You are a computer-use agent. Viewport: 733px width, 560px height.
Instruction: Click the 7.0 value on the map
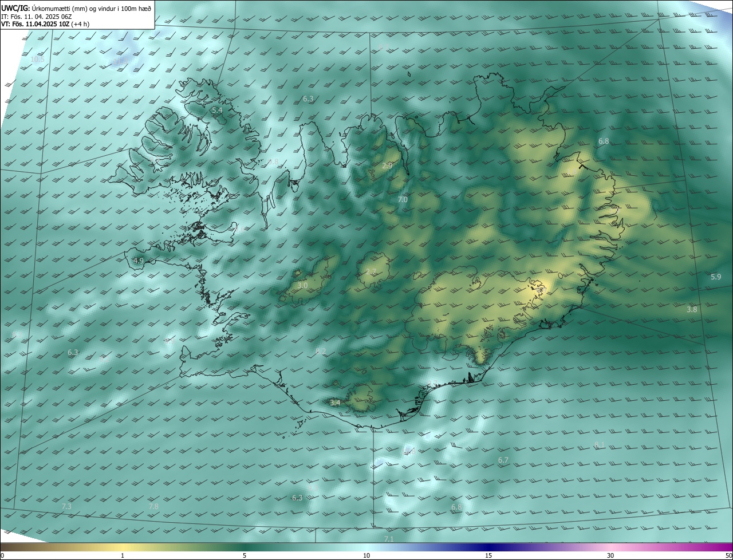(x=403, y=199)
